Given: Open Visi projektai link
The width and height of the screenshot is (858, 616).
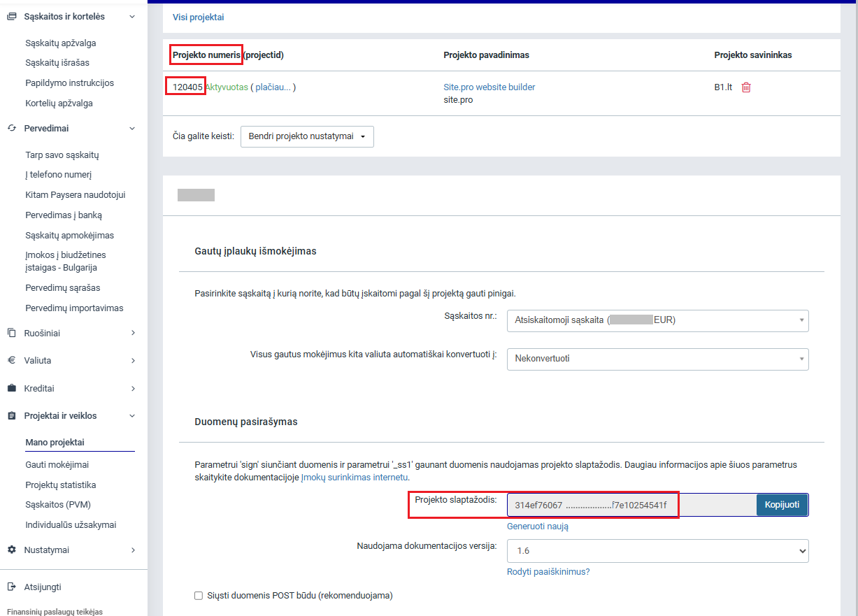Looking at the screenshot, I should (x=198, y=17).
